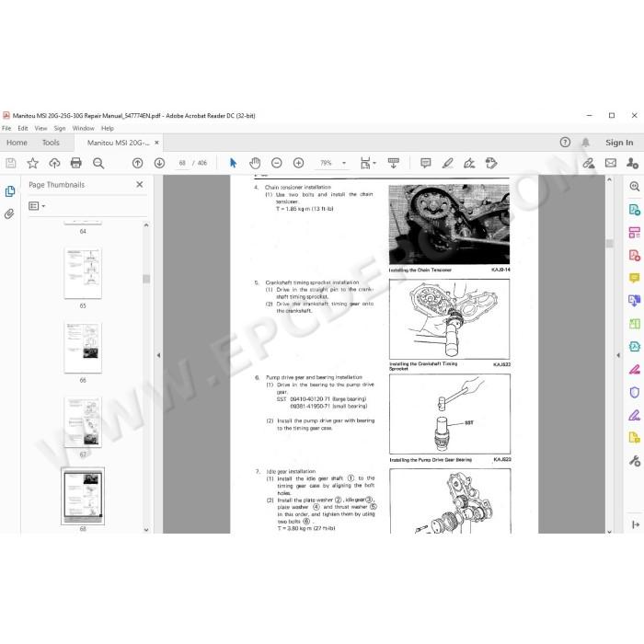
Task: Open the Export PDF tool in the right pane
Action: 634,210
